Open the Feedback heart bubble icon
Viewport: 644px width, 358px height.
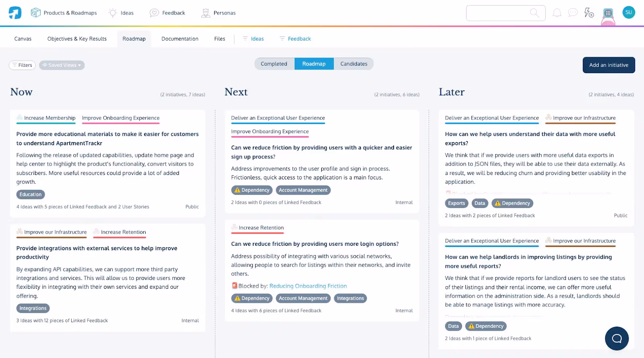pos(154,13)
